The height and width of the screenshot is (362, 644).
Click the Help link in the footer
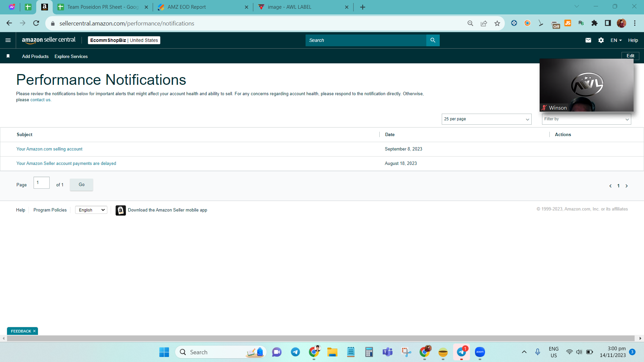[20, 210]
